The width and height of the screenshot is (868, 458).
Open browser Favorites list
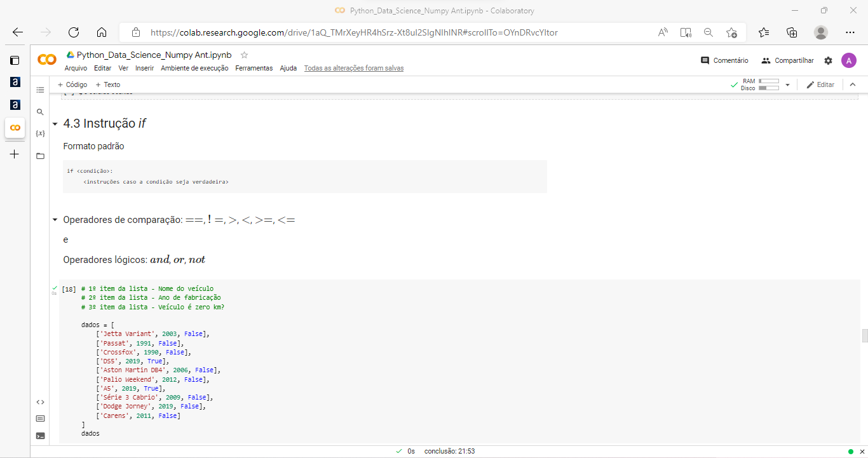pyautogui.click(x=764, y=32)
